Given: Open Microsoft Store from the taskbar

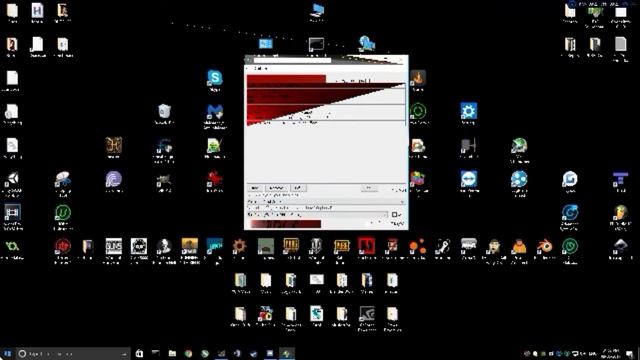Looking at the screenshot, I should pos(139,353).
